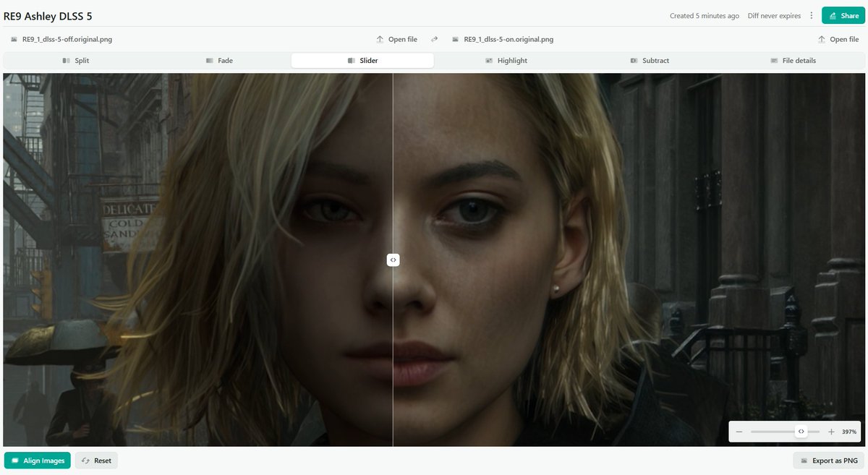Select the Slider comparison tab
Viewport: 868px width, 475px height.
point(362,61)
